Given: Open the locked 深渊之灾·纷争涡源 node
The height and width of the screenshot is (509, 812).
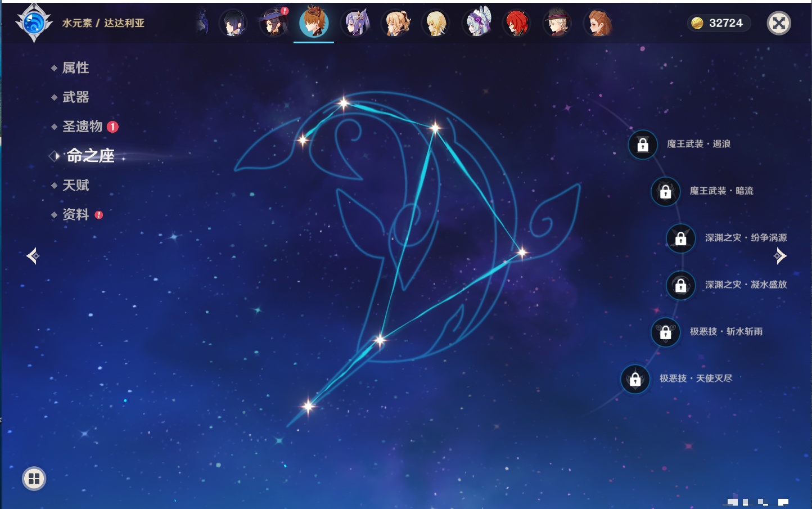Looking at the screenshot, I should pos(680,238).
